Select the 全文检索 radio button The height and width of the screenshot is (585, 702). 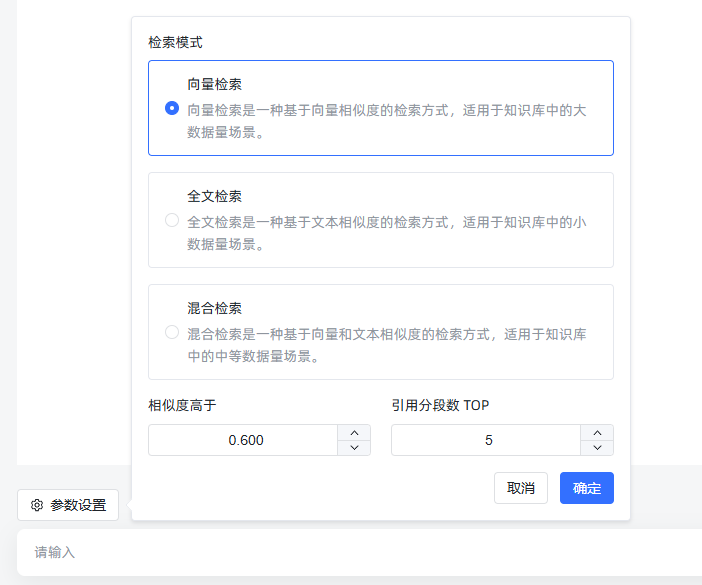click(172, 220)
